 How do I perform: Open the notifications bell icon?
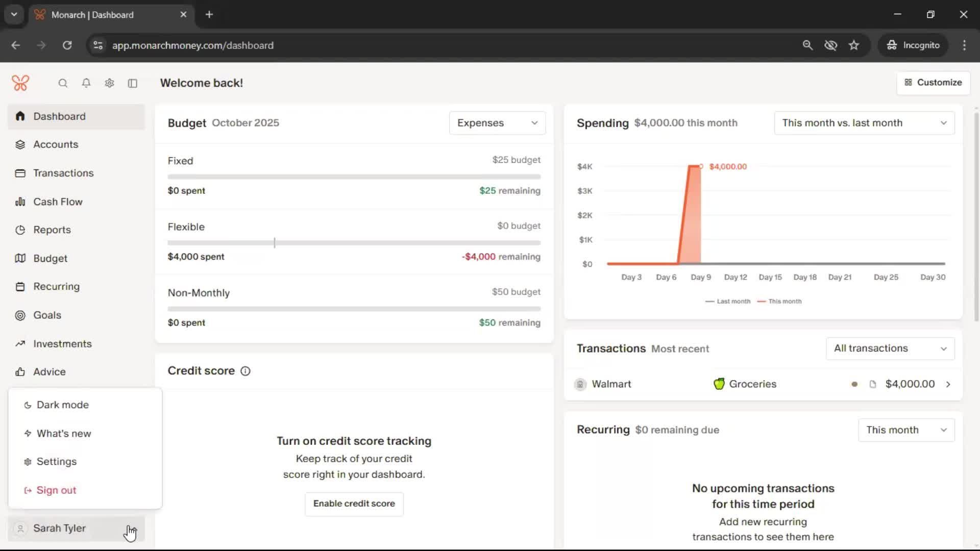click(86, 83)
